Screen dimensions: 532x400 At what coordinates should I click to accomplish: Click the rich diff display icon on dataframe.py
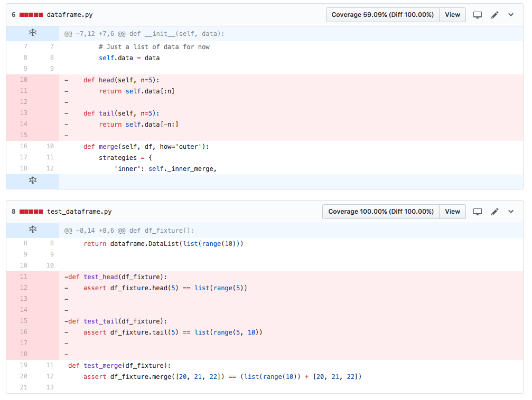pos(478,14)
